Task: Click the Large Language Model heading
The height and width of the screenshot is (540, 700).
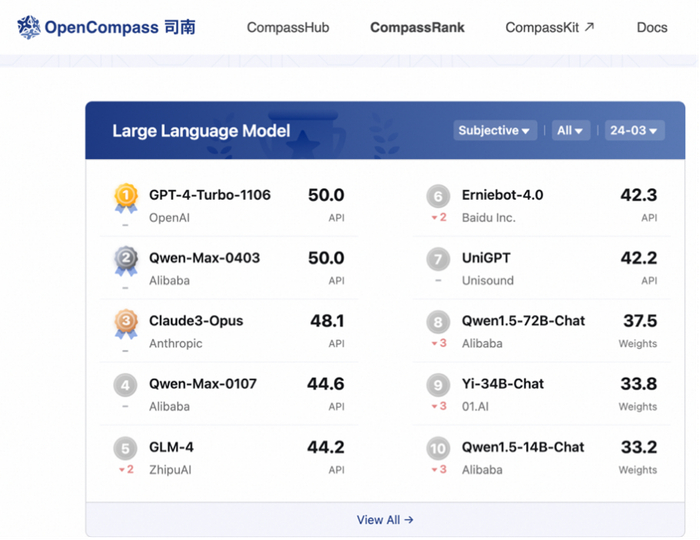Action: [x=201, y=131]
